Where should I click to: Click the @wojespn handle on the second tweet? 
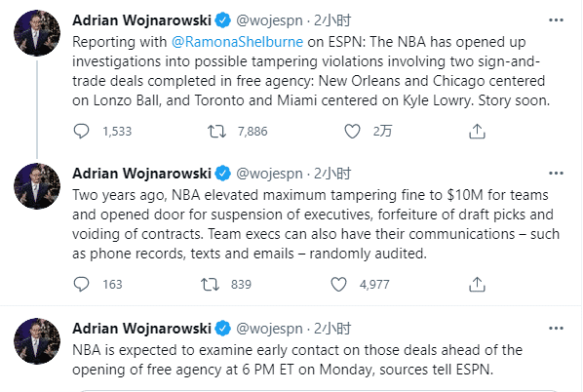click(x=269, y=174)
